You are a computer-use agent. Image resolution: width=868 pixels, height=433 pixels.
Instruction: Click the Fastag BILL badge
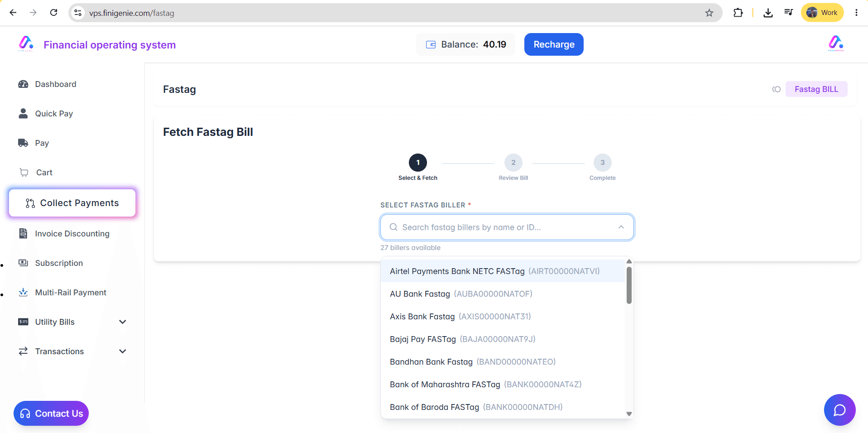[x=816, y=89]
